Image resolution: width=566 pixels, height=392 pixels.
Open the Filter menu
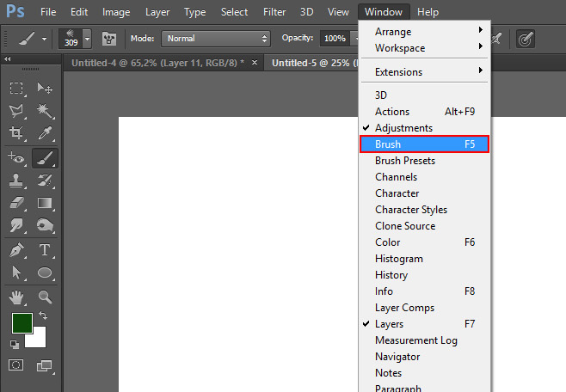[x=274, y=12]
